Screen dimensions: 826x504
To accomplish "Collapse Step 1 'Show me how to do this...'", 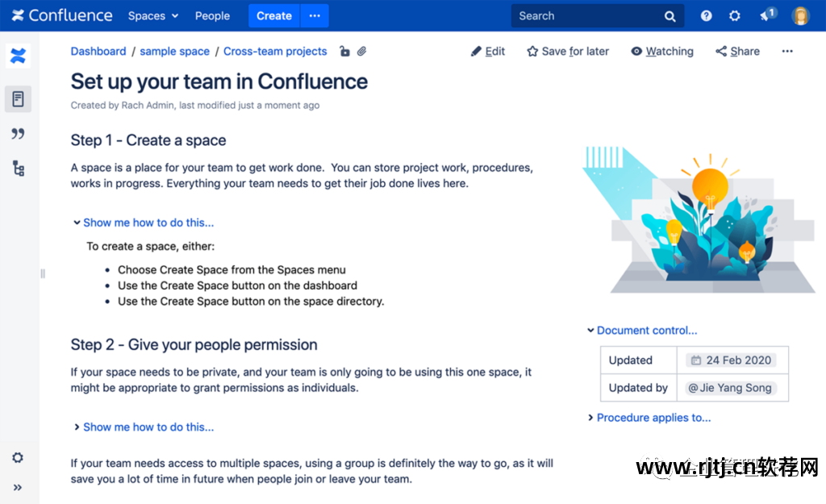I will click(x=144, y=223).
